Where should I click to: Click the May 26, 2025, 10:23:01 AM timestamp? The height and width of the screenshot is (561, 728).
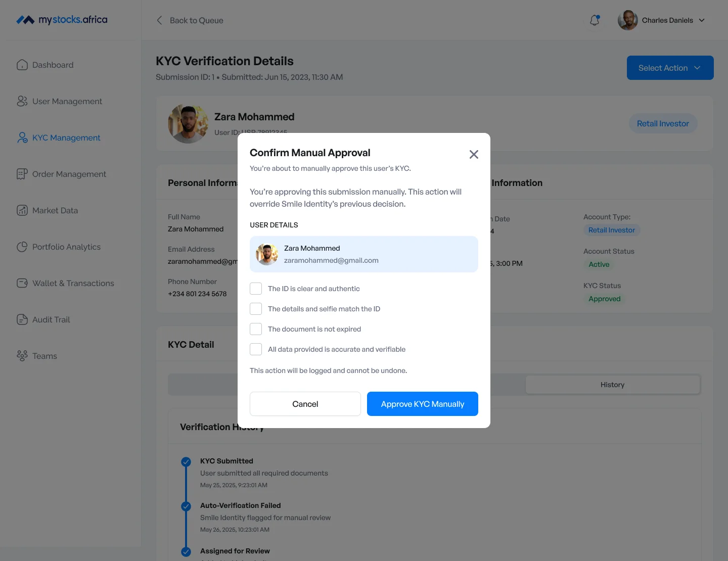(x=235, y=530)
